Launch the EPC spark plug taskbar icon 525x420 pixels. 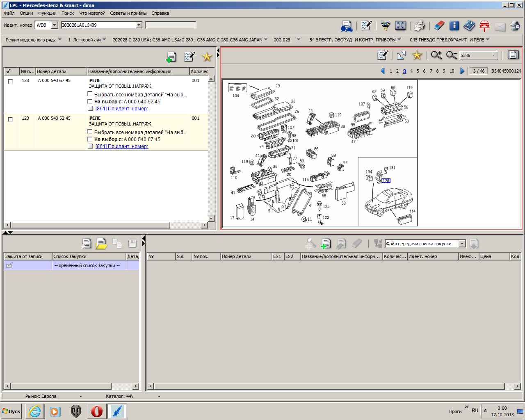[117, 411]
